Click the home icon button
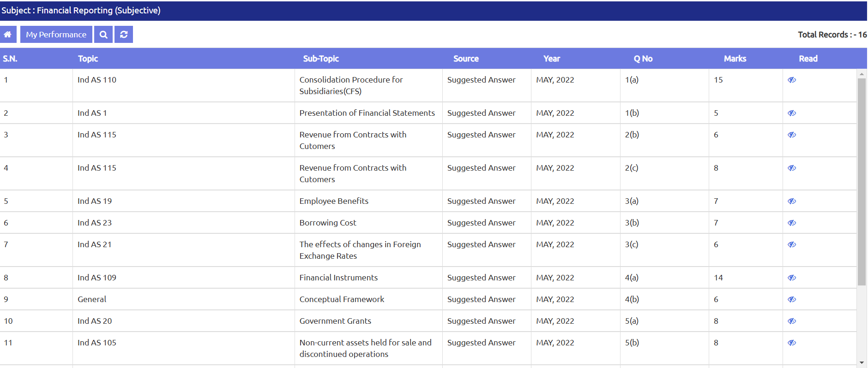The height and width of the screenshot is (368, 868). (8, 35)
